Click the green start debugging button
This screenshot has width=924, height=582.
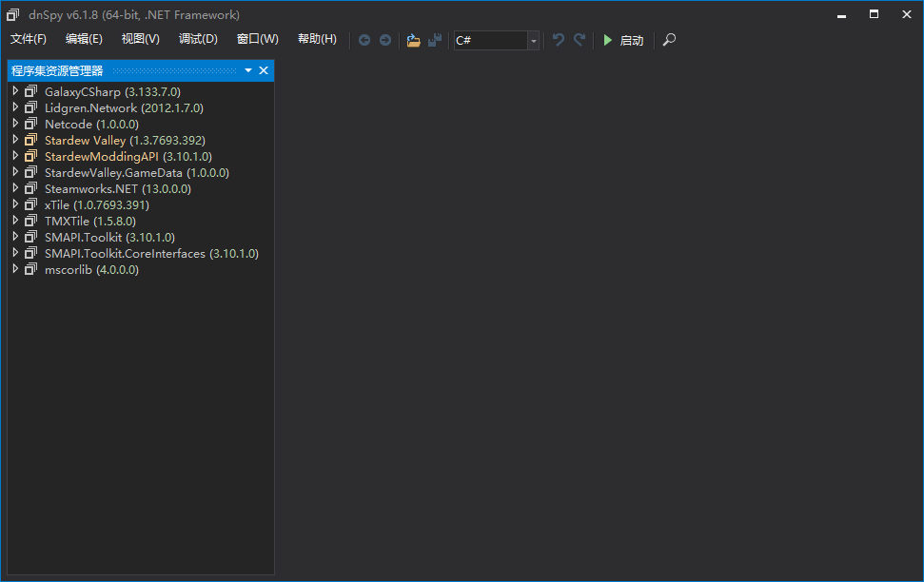tap(607, 40)
